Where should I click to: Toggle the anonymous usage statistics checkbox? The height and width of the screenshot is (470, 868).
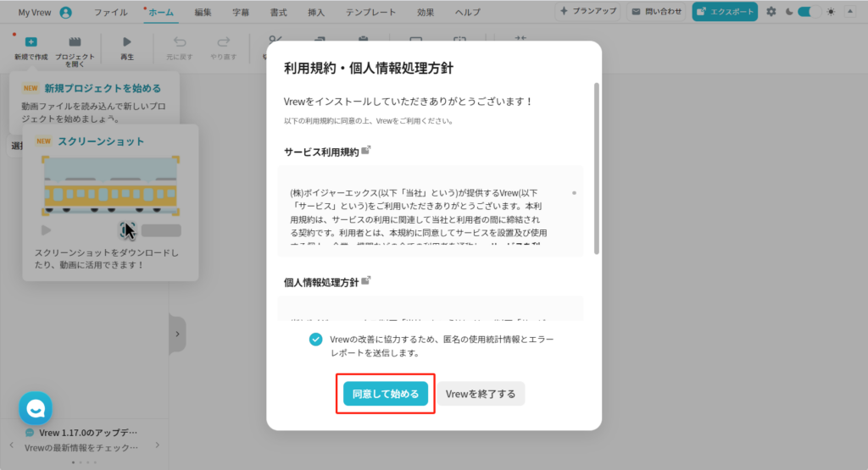coord(315,339)
